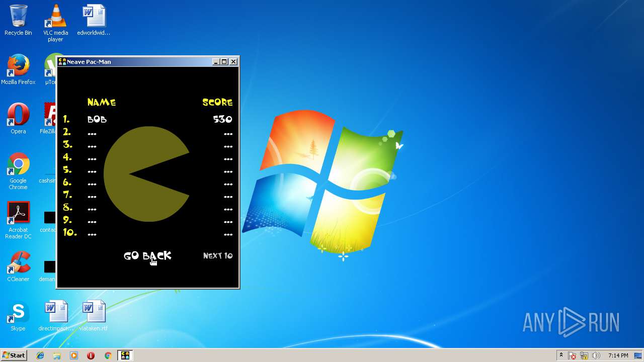The width and height of the screenshot is (644, 362).
Task: Click NEXT 10 to view more scores
Action: (218, 255)
